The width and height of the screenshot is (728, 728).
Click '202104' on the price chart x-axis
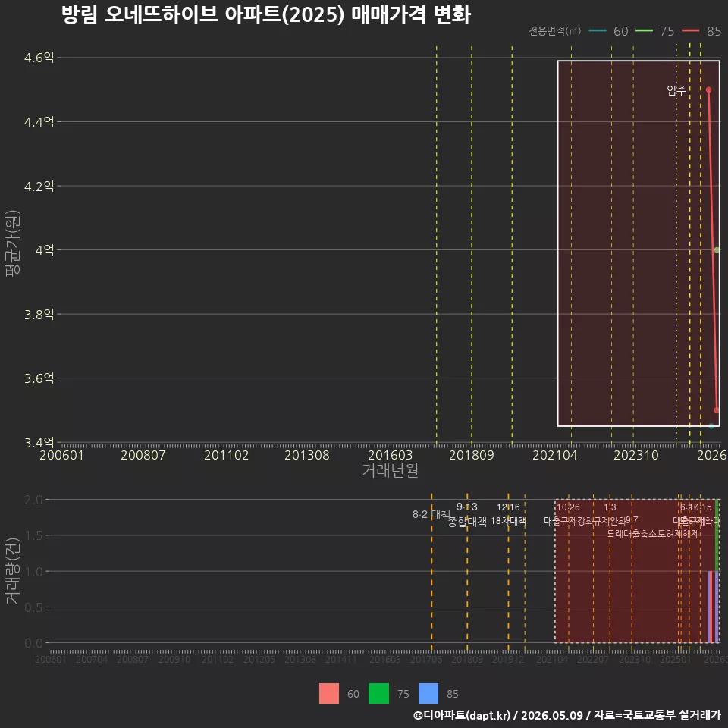coord(555,455)
